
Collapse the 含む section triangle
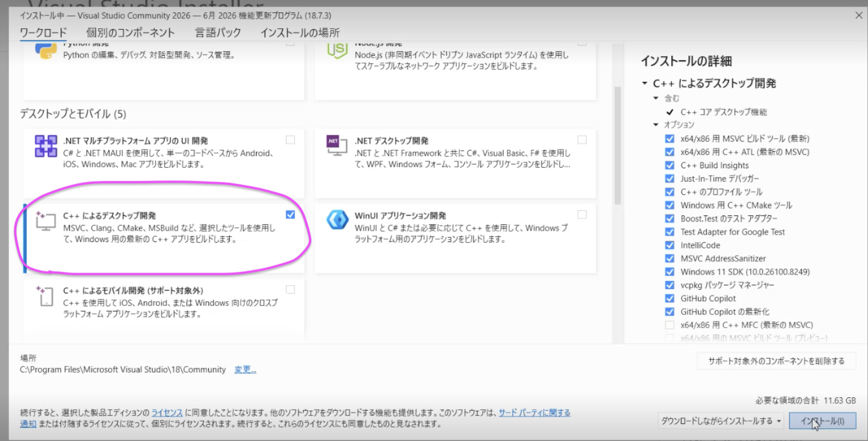656,98
